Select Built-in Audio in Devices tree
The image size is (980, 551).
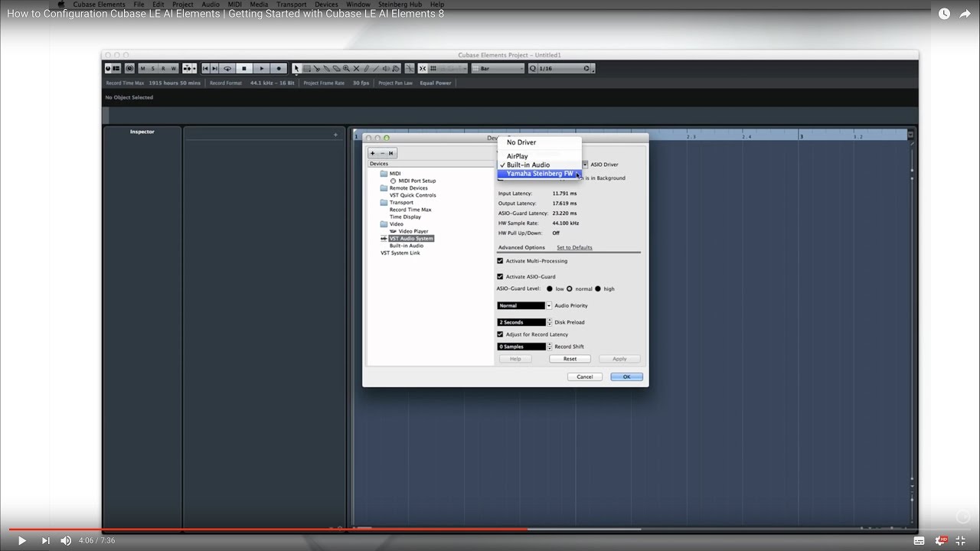(x=406, y=246)
